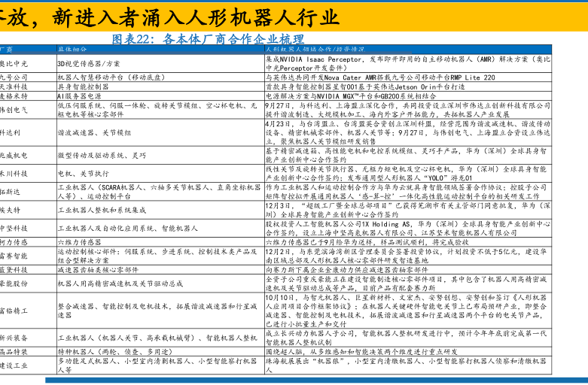Click the title '图表22：各本体厂商合作企业梳理'
Screen dimensions: 588x385
point(208,39)
